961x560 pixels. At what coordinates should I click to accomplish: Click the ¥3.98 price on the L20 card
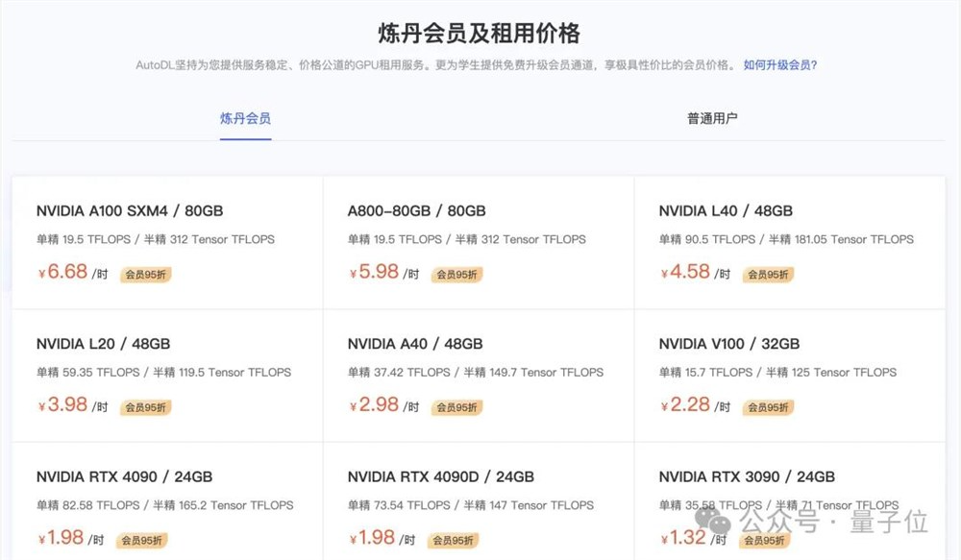63,404
